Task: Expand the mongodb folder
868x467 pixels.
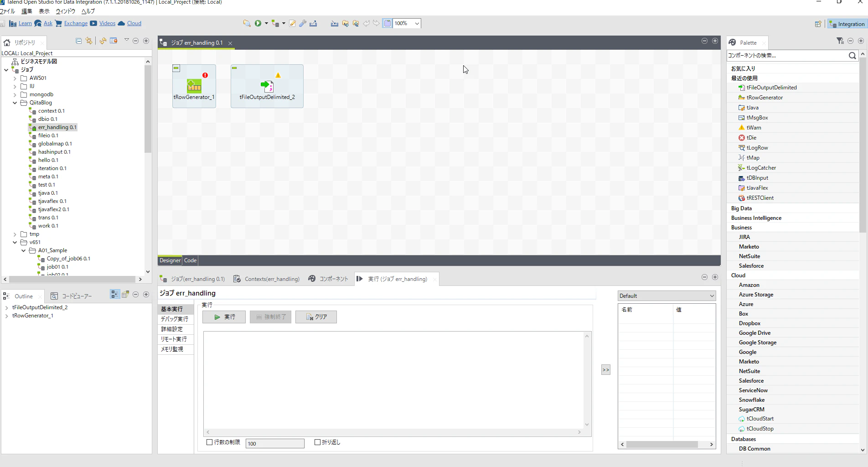Action: point(15,95)
